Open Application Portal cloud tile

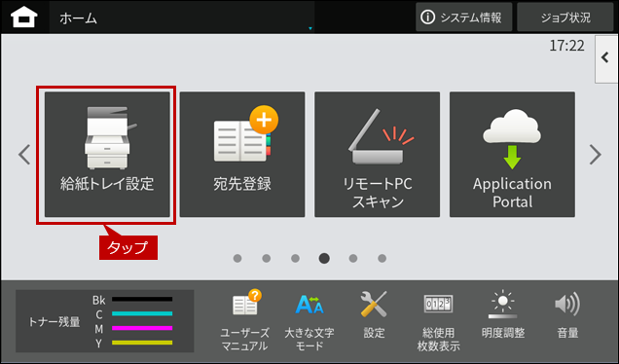pyautogui.click(x=512, y=155)
